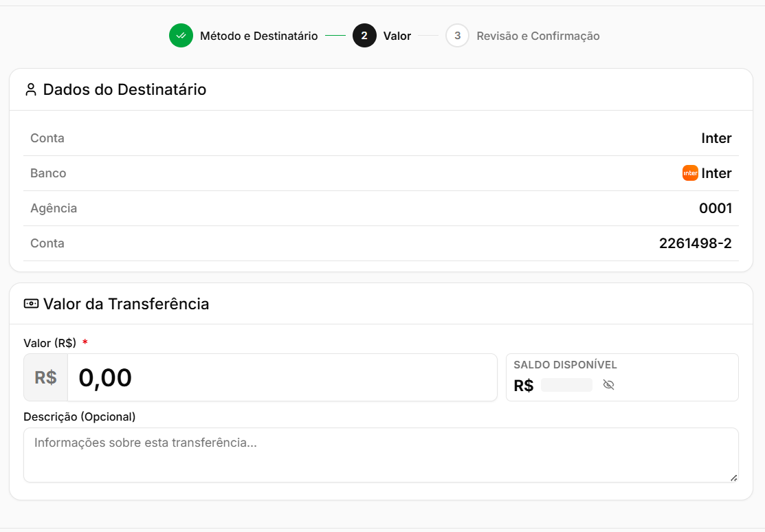The height and width of the screenshot is (532, 765).
Task: Select the account number 2261498-2
Action: coord(695,243)
